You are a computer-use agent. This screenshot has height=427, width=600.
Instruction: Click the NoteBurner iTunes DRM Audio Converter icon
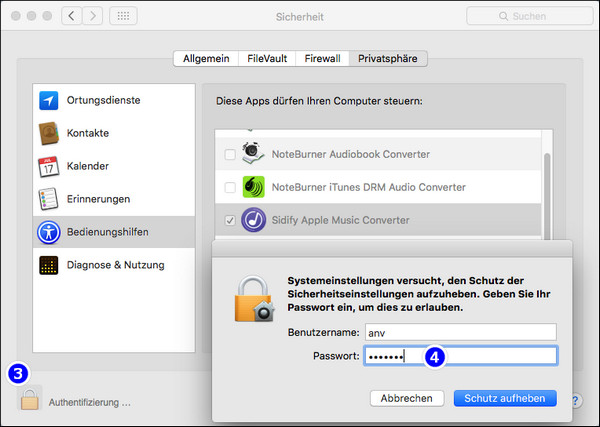(x=253, y=187)
